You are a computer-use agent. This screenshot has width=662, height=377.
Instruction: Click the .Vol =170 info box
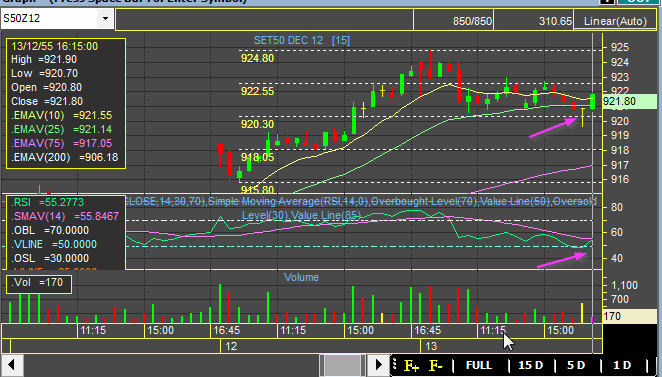39,284
